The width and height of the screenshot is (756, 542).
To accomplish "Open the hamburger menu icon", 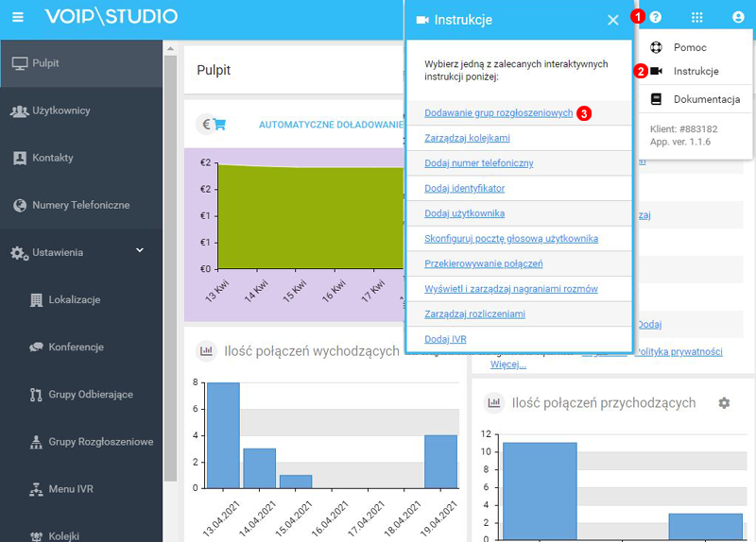I will (18, 17).
